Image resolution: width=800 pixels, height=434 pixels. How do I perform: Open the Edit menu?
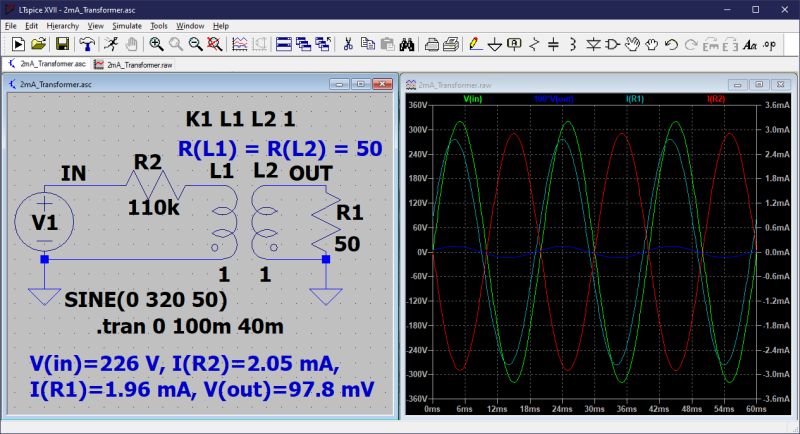pyautogui.click(x=31, y=25)
